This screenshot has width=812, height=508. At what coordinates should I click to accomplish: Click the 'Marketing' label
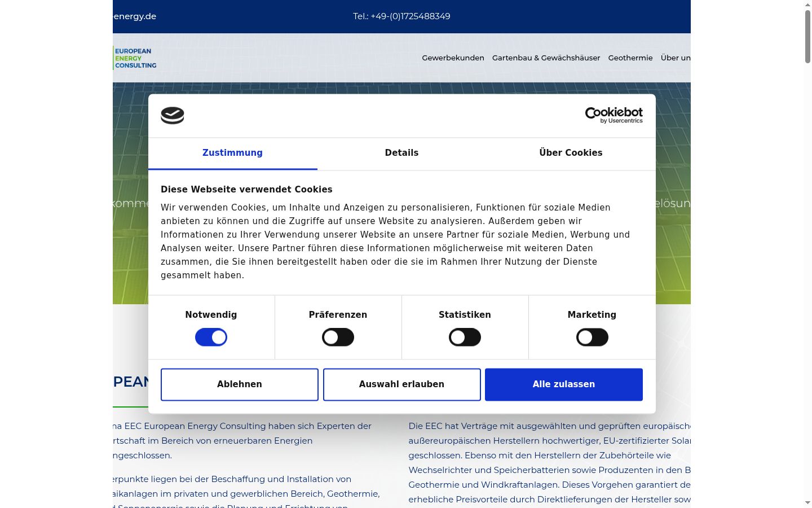pyautogui.click(x=592, y=315)
